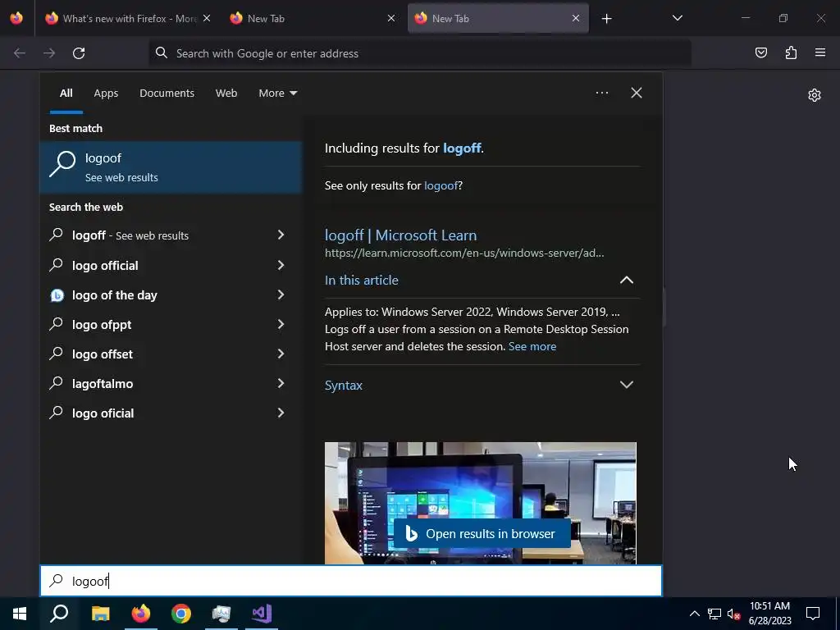Click the muted volume tray icon

tap(733, 614)
